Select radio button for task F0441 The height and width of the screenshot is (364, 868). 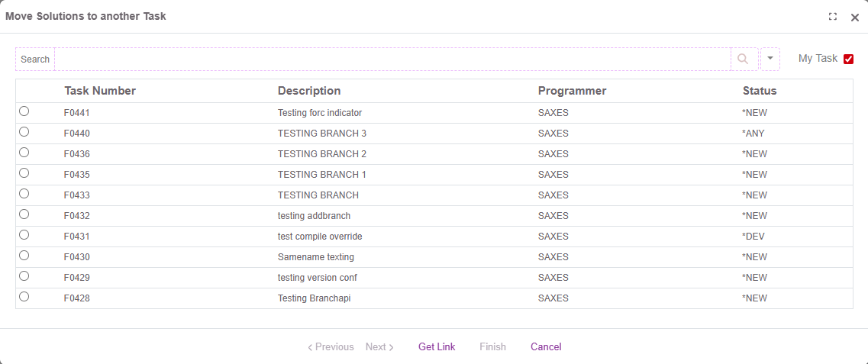coord(24,111)
